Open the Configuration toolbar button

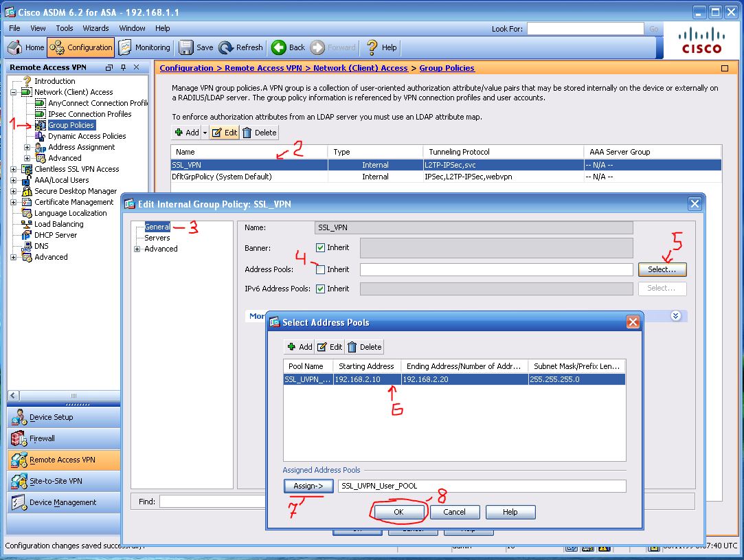[x=80, y=47]
